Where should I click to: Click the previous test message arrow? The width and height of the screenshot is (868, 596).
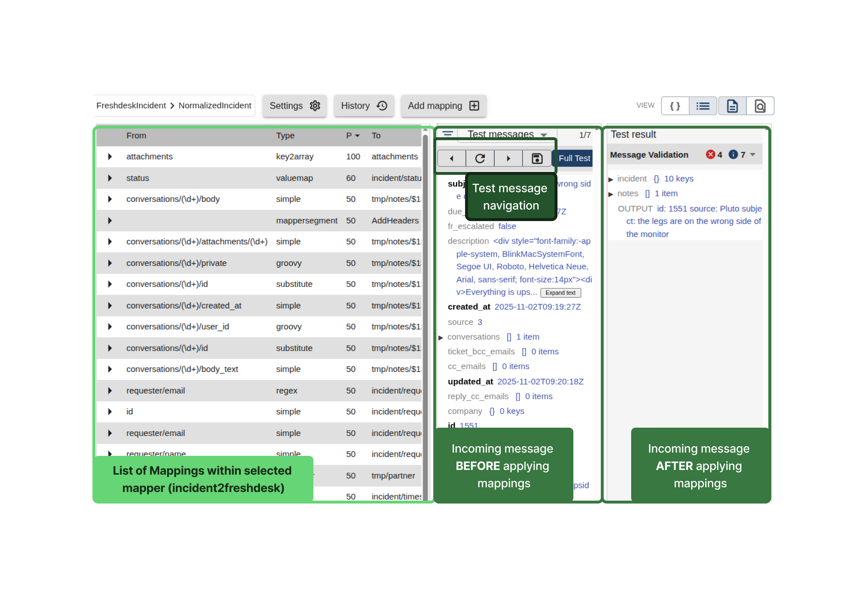tap(452, 159)
